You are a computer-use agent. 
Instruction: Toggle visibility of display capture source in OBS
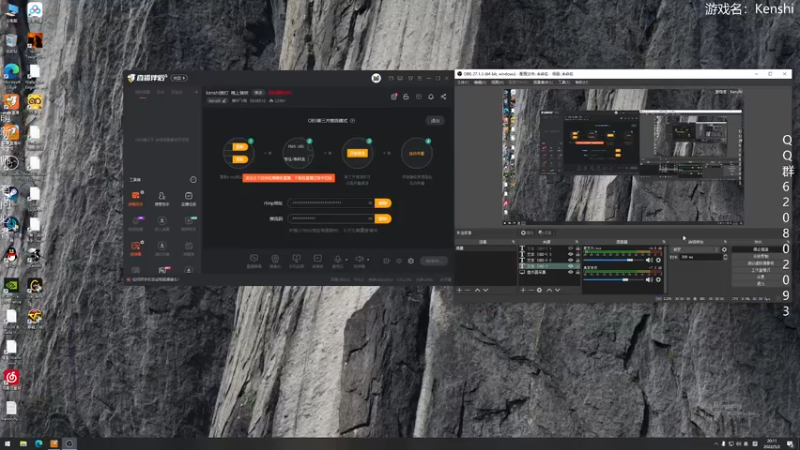click(x=570, y=272)
